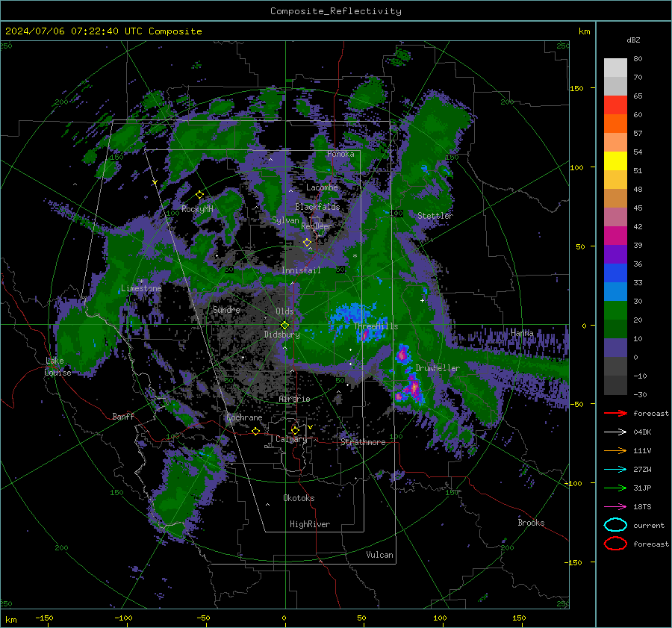
Task: Click the white 04DK arrow icon
Action: 615,432
